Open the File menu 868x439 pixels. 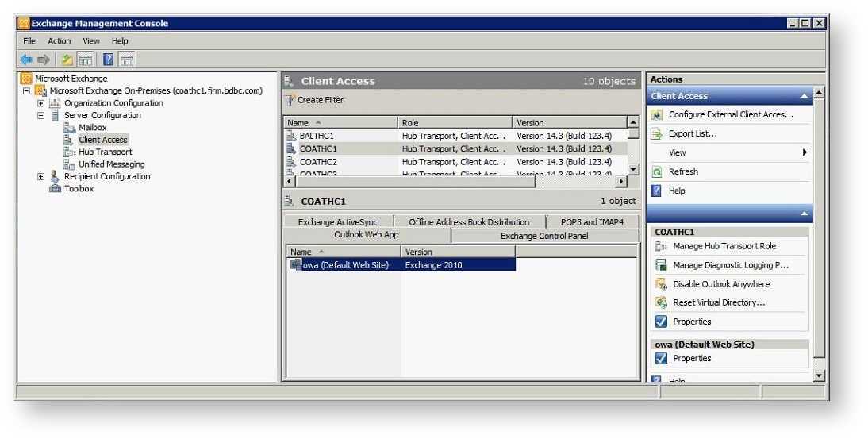pyautogui.click(x=29, y=41)
